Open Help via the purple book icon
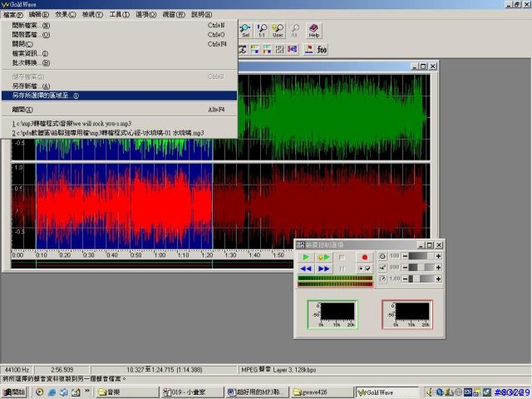Screen dimensions: 532x399 pos(314,31)
